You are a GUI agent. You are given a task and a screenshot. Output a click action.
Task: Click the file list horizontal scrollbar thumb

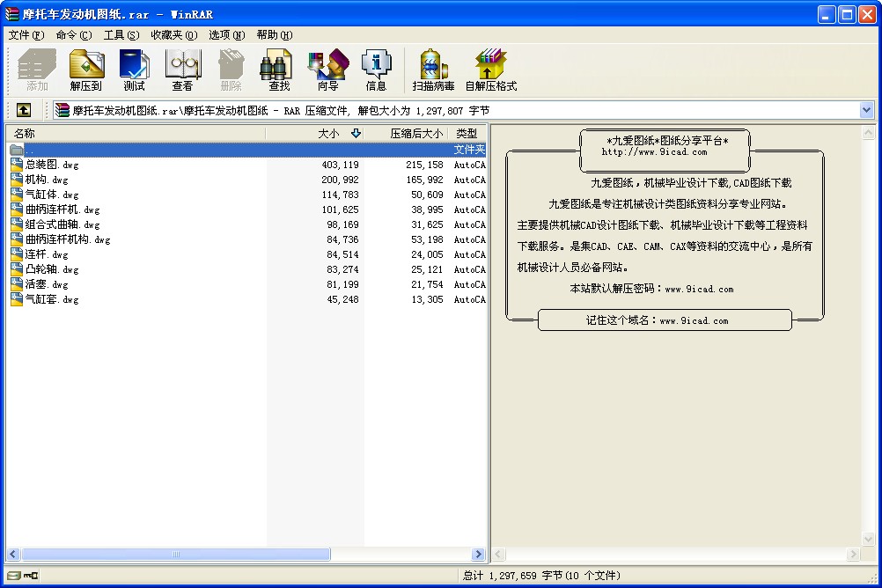(176, 555)
